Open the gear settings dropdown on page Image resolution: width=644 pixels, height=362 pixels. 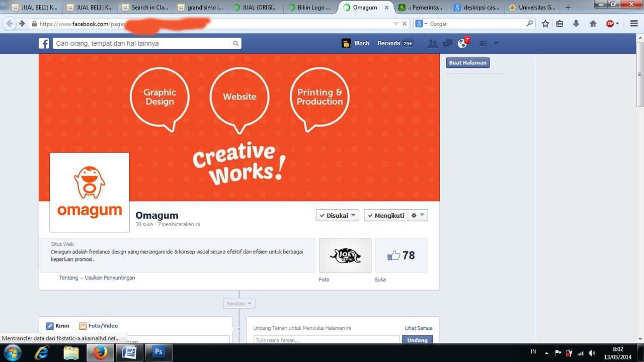[x=418, y=215]
